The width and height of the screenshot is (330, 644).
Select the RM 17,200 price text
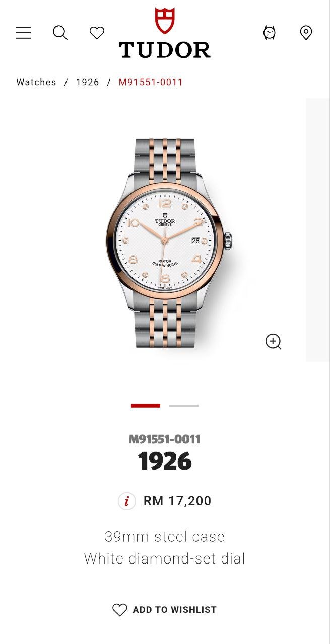pyautogui.click(x=177, y=501)
